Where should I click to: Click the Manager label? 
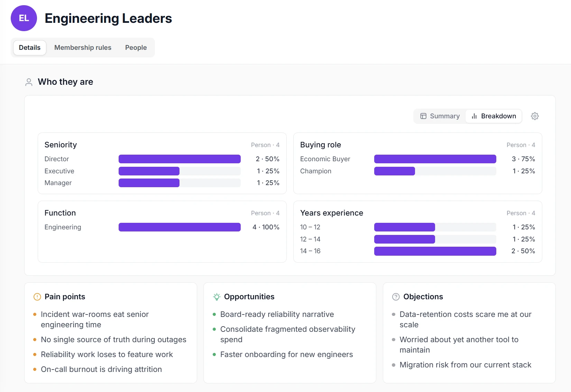click(x=58, y=183)
